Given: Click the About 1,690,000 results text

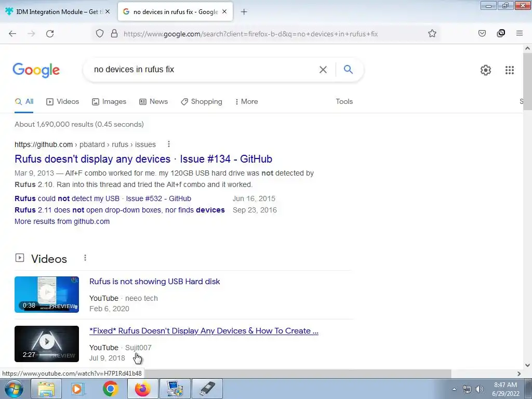Looking at the screenshot, I should pos(79,124).
